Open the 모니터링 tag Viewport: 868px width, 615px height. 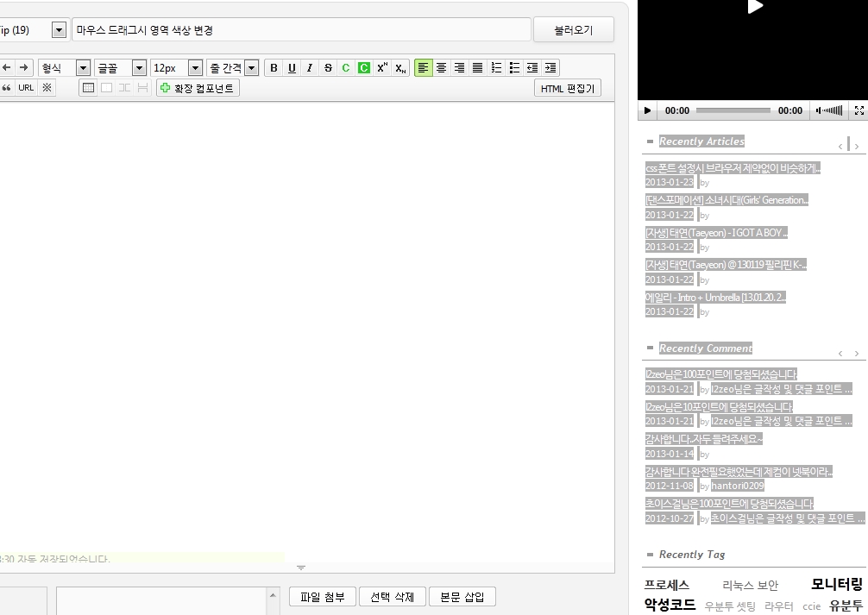tap(836, 584)
